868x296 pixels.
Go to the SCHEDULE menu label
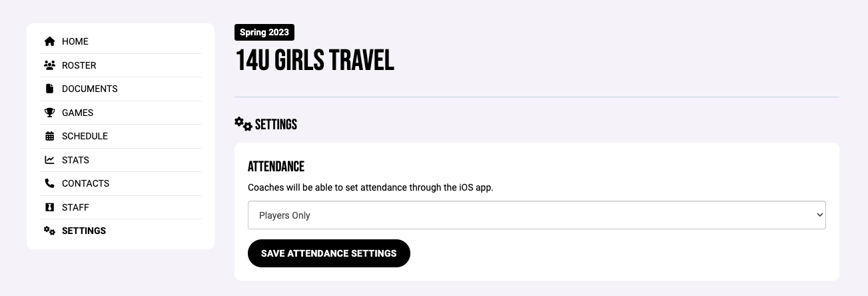click(85, 136)
